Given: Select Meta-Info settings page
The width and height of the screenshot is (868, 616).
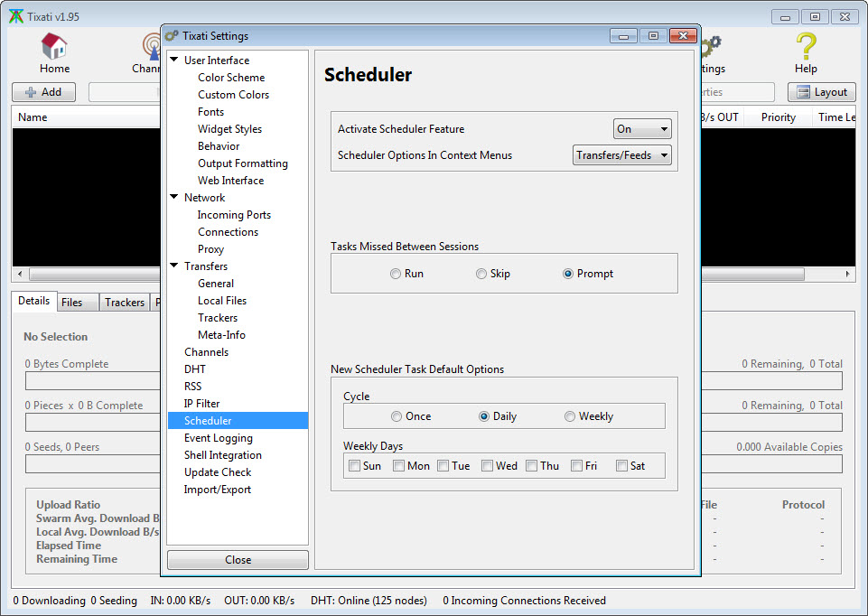Looking at the screenshot, I should point(221,335).
